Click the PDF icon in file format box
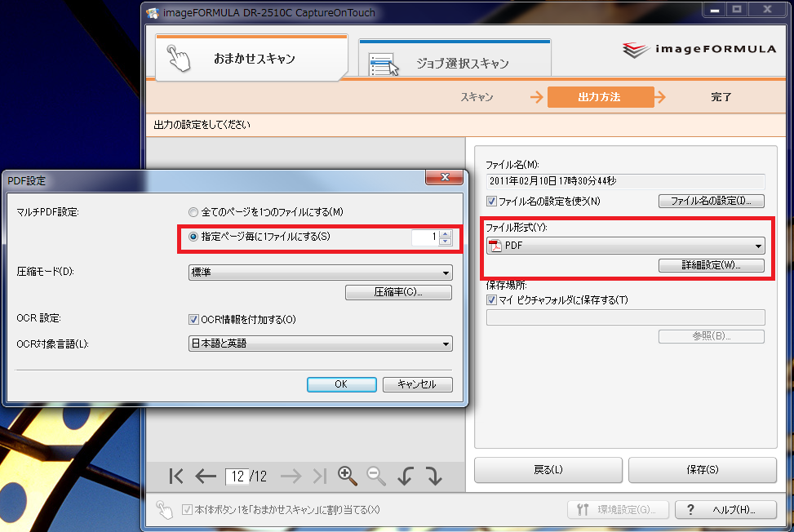This screenshot has height=532, width=794. click(495, 246)
